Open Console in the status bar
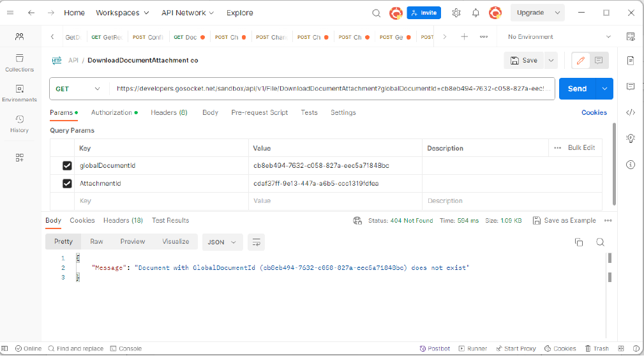This screenshot has height=358, width=644. [126, 348]
